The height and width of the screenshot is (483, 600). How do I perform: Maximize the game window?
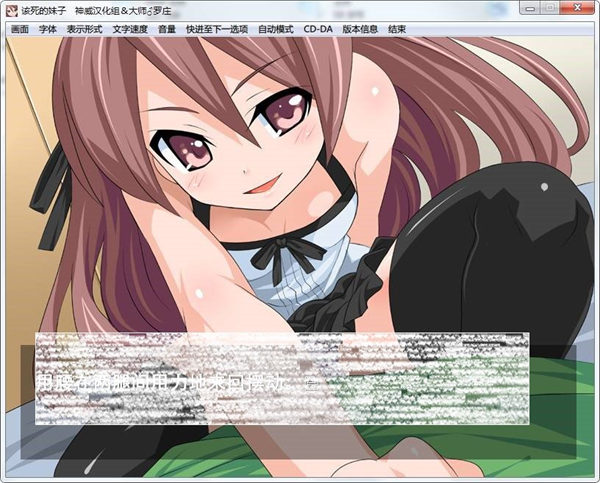549,9
